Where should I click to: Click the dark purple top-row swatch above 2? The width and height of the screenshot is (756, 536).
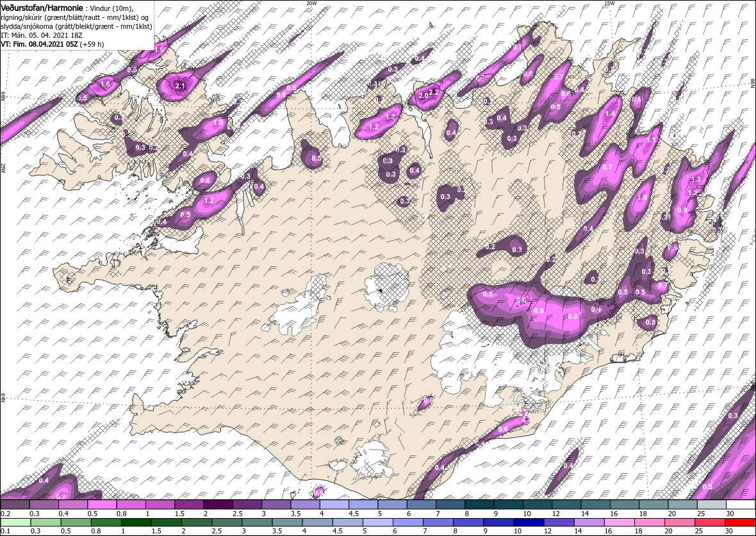point(218,504)
